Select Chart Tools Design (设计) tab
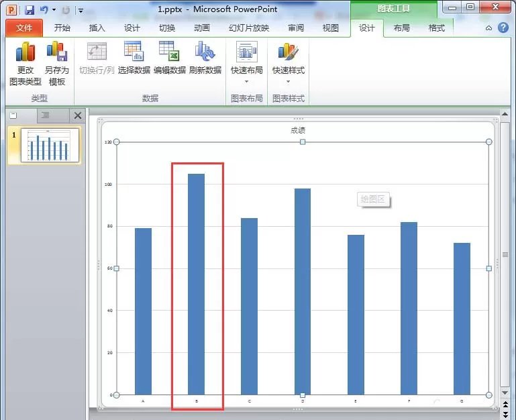 [367, 28]
